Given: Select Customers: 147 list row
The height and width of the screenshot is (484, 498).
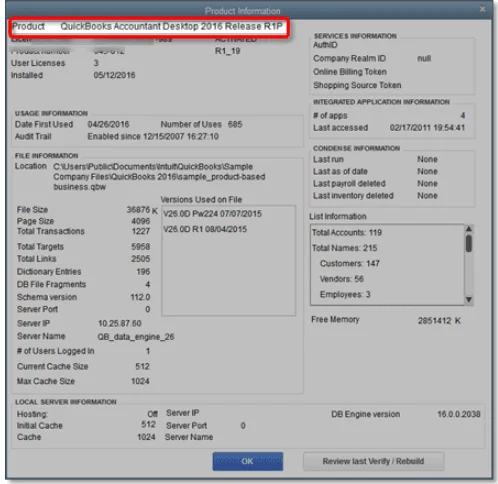Looking at the screenshot, I should (350, 264).
